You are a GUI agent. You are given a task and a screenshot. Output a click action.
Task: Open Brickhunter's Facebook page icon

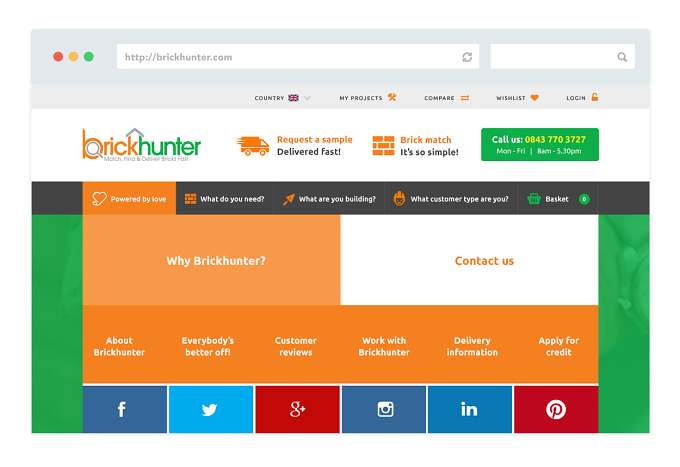click(124, 409)
